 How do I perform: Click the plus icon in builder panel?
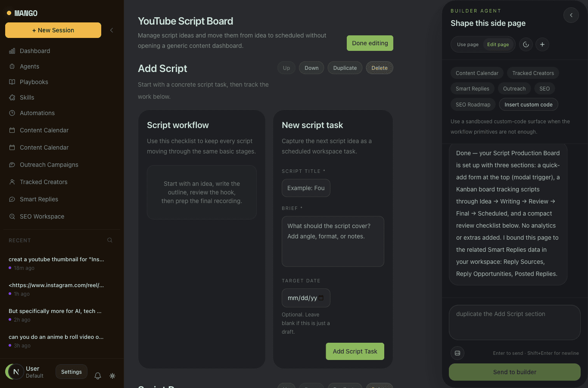coord(542,44)
